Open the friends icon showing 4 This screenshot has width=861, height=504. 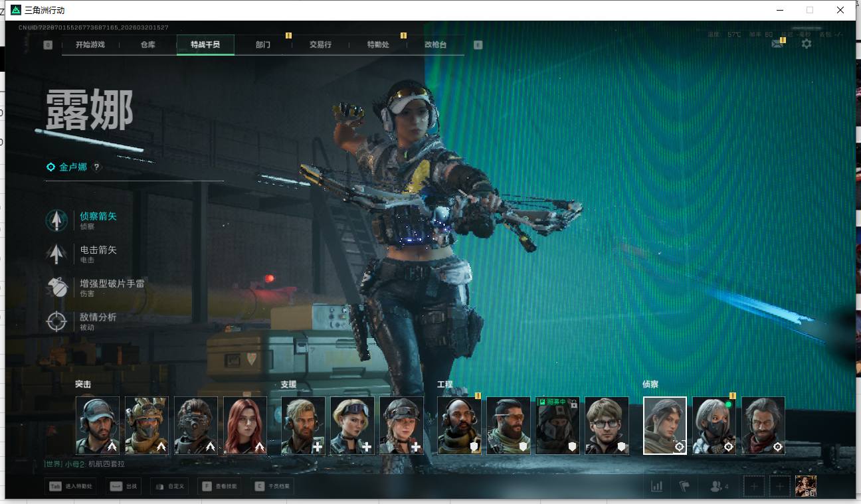(x=719, y=486)
